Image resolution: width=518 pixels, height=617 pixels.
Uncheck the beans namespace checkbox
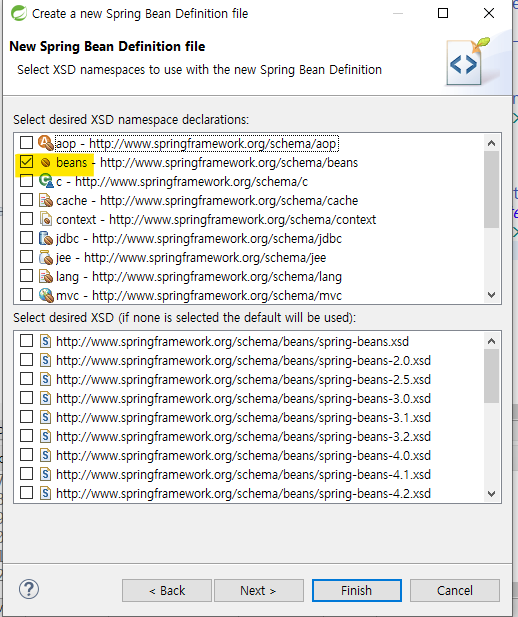coord(26,161)
